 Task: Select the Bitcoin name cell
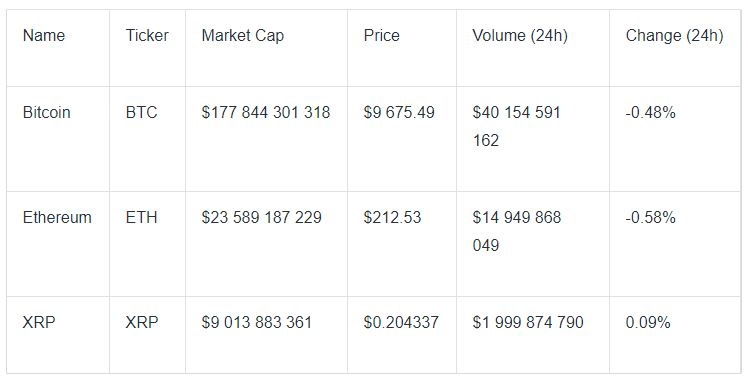point(47,113)
